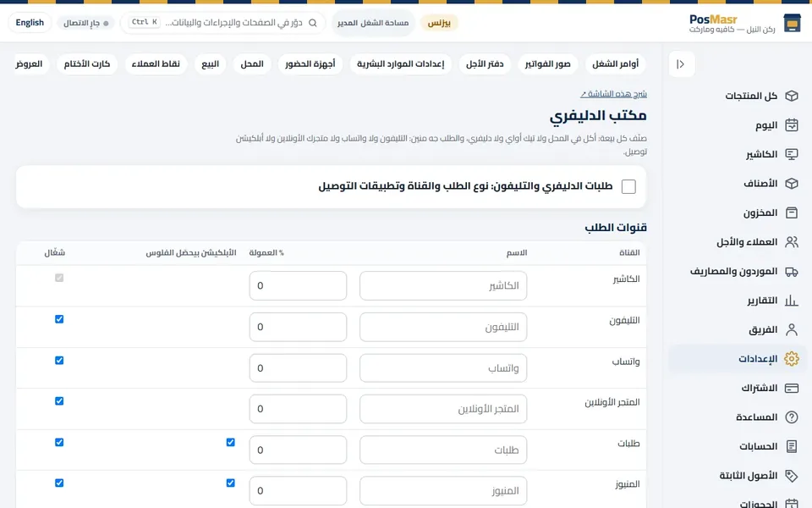The image size is (812, 508).
Task: Open الفريق person icon in sidebar
Action: coord(792,329)
